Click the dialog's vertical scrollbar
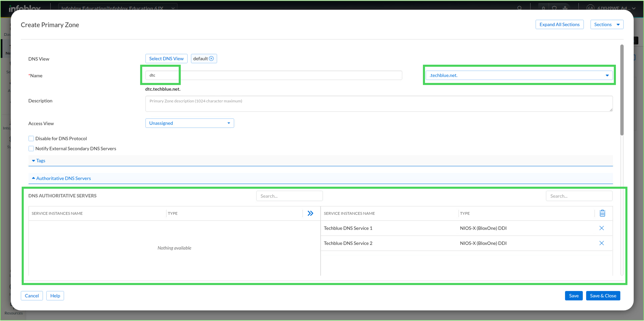Image resolution: width=644 pixels, height=321 pixels. coord(622,90)
